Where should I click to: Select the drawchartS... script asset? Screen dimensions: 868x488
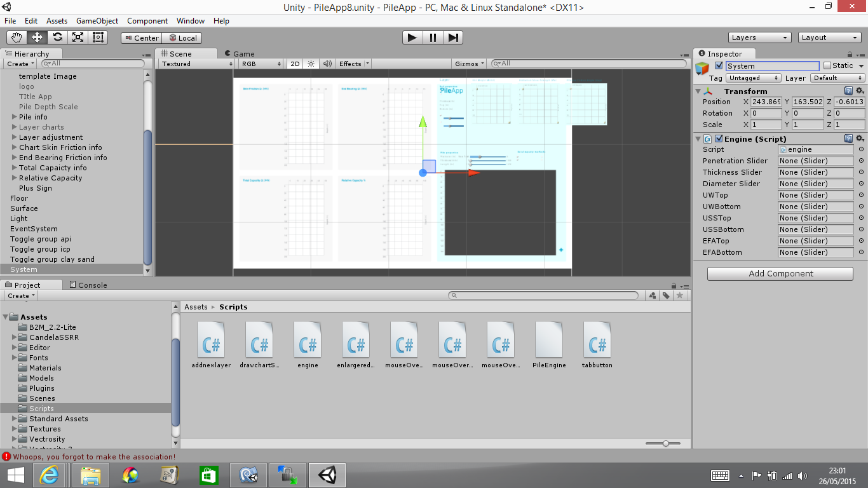259,344
